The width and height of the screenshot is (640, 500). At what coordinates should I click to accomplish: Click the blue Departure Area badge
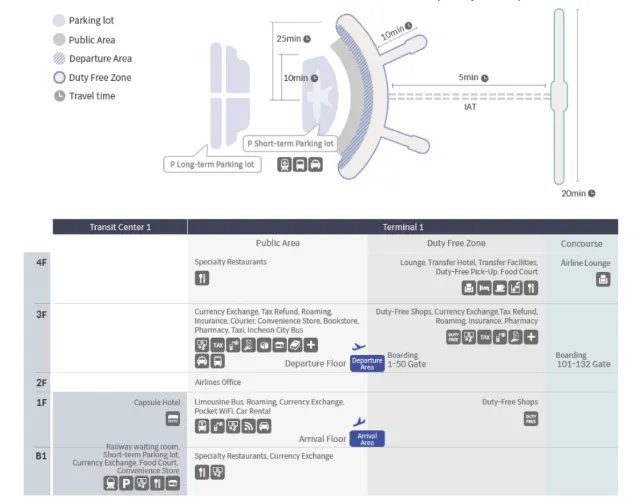[x=367, y=364]
